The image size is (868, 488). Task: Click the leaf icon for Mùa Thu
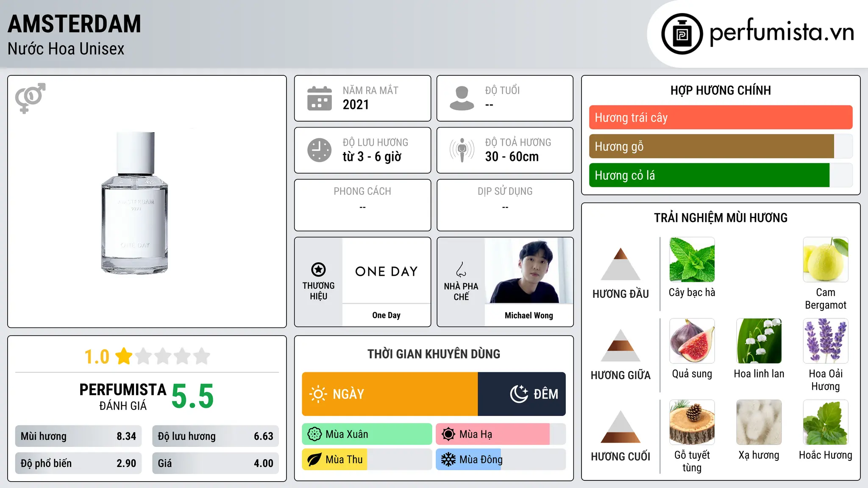coord(314,460)
